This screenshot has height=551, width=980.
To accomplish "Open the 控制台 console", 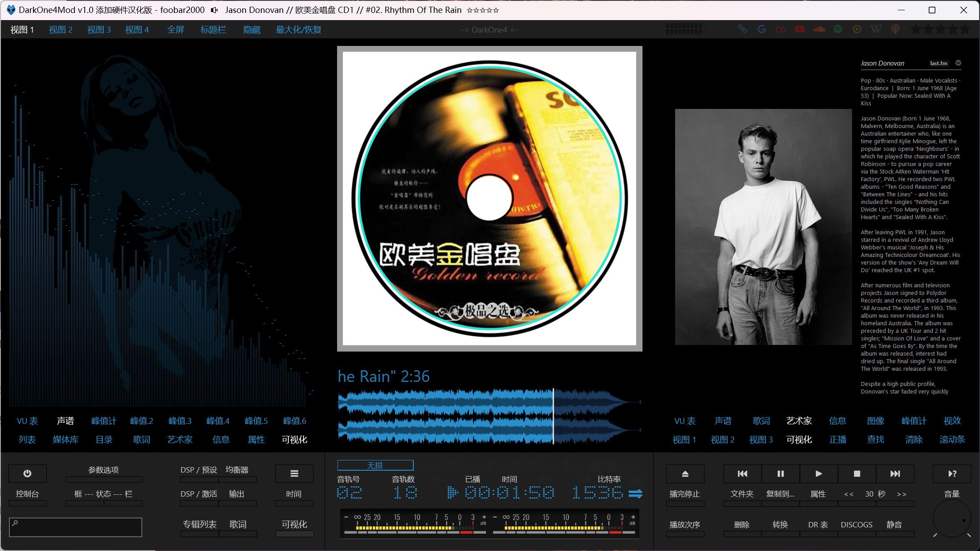I will click(27, 494).
